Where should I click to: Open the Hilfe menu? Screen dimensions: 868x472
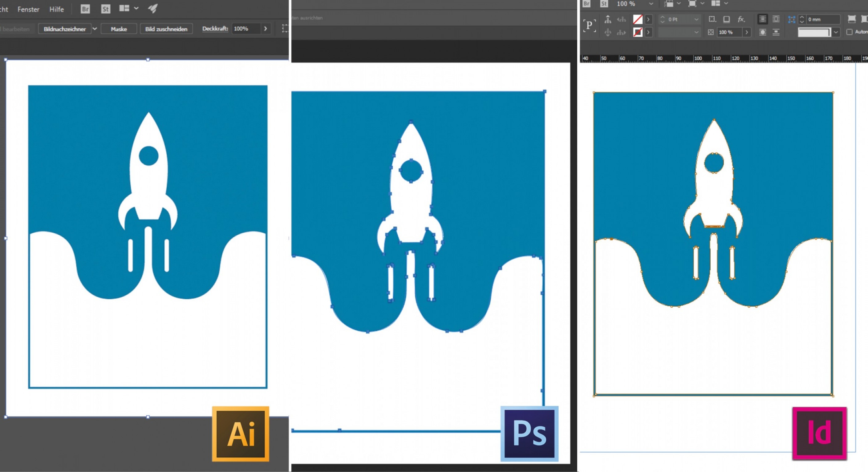57,10
